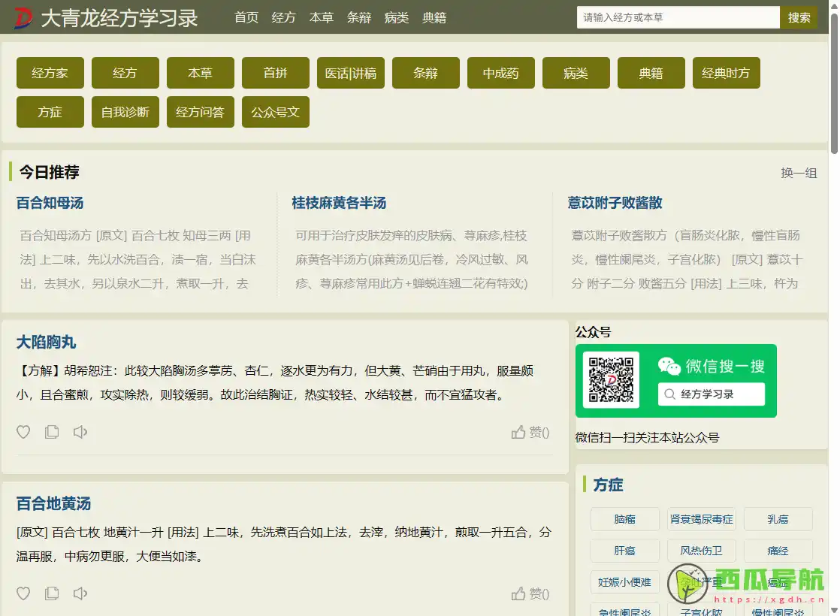The image size is (840, 616).
Task: Click the 搜索 search button
Action: (799, 17)
